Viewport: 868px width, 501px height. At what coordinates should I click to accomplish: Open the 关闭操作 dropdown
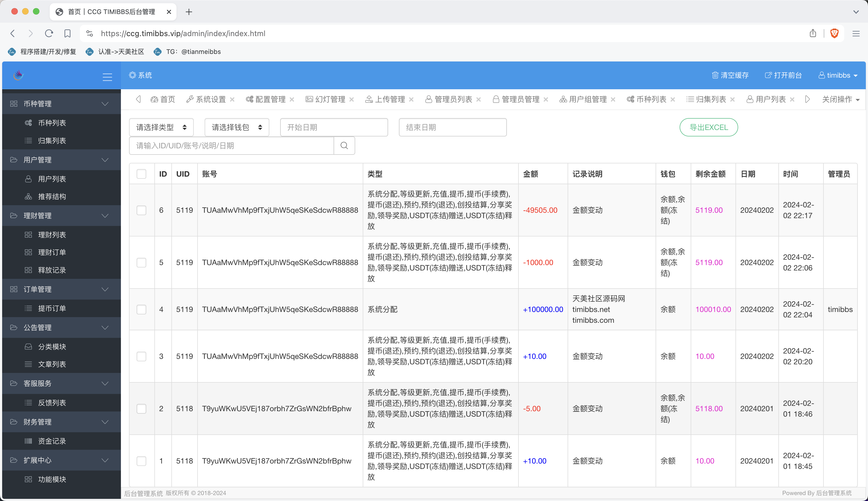coord(841,99)
